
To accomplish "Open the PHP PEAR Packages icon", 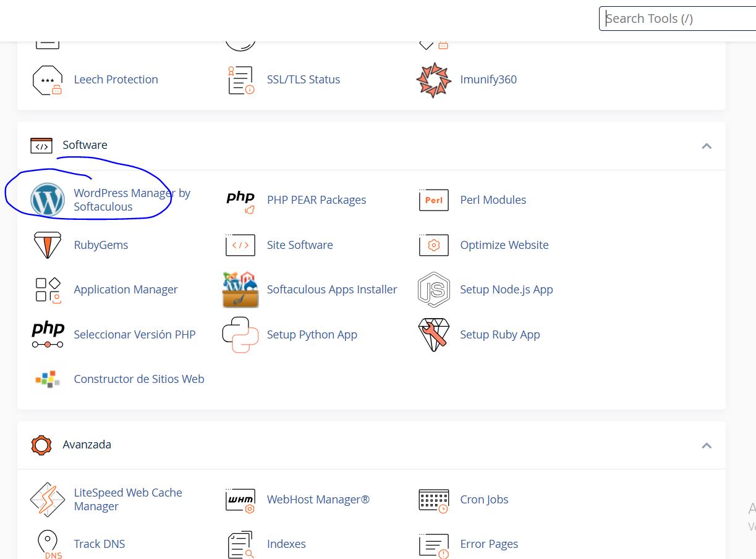I will coord(240,200).
